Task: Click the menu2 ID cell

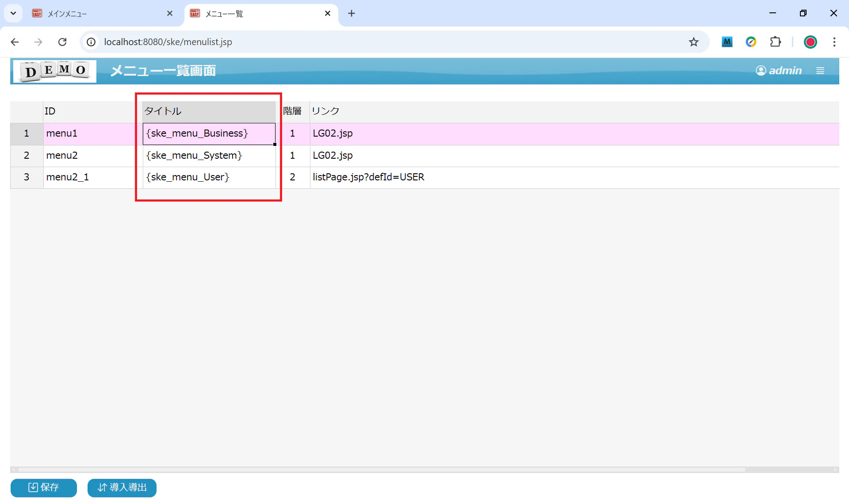Action: 93,156
